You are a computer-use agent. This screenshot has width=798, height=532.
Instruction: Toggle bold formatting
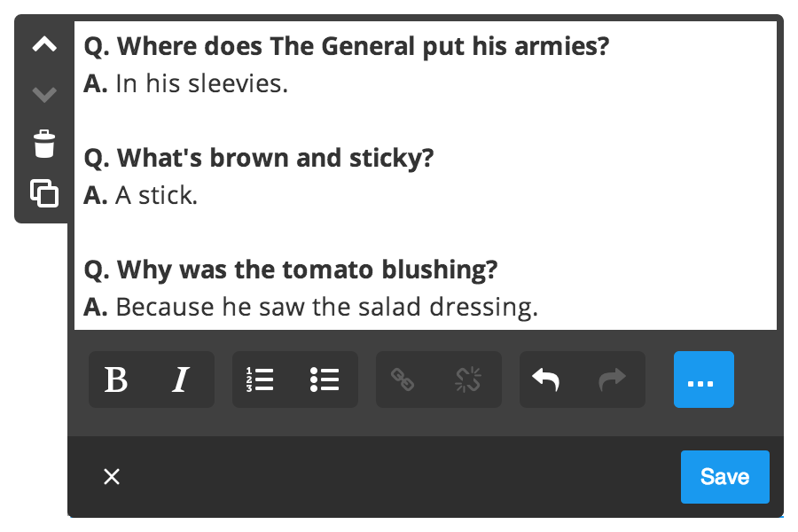tap(116, 379)
